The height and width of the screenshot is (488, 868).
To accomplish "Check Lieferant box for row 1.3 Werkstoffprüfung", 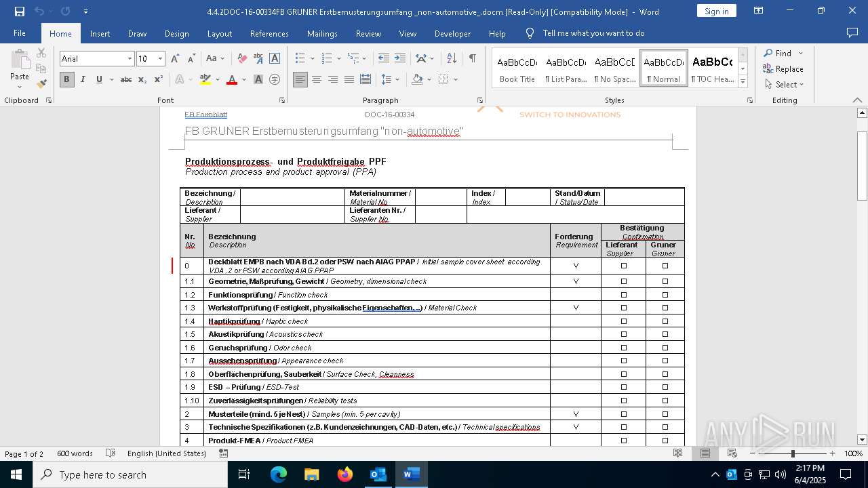I will pos(624,308).
